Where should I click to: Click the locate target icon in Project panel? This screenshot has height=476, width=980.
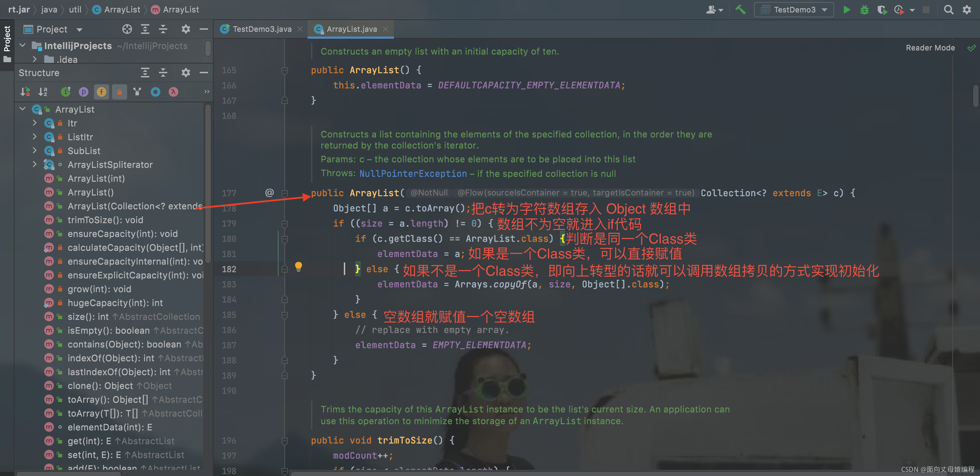coord(127,29)
